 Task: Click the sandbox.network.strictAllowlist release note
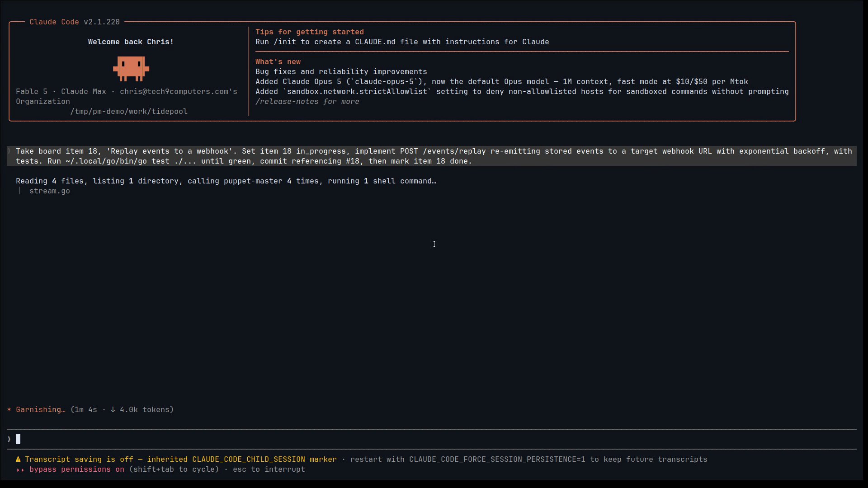click(522, 92)
